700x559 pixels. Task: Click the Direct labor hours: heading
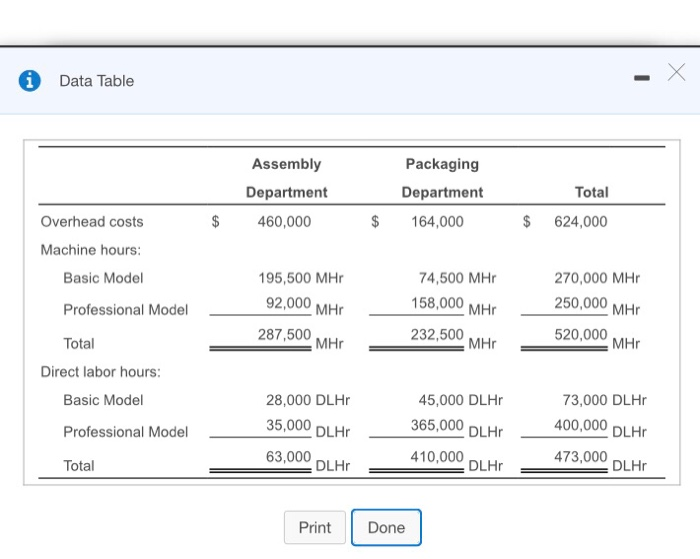coord(100,371)
